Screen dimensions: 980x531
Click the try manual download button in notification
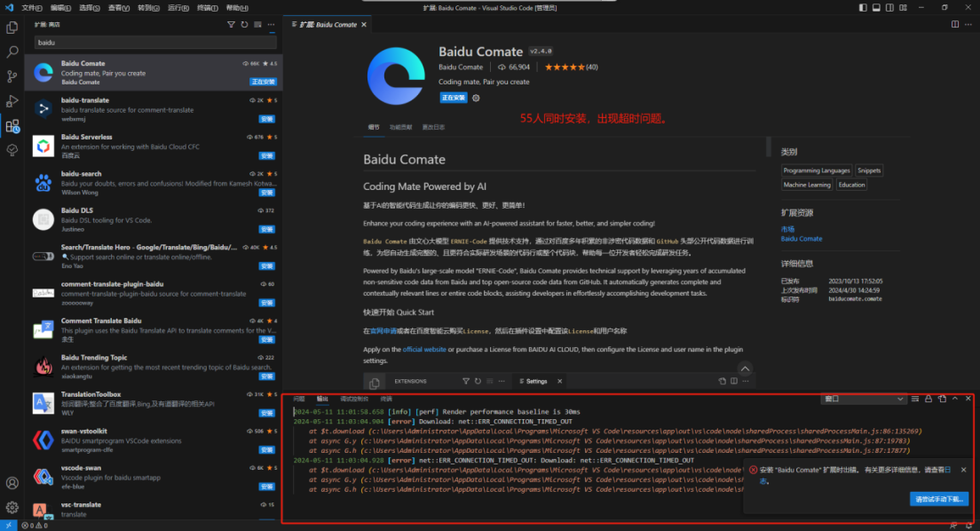click(x=939, y=499)
